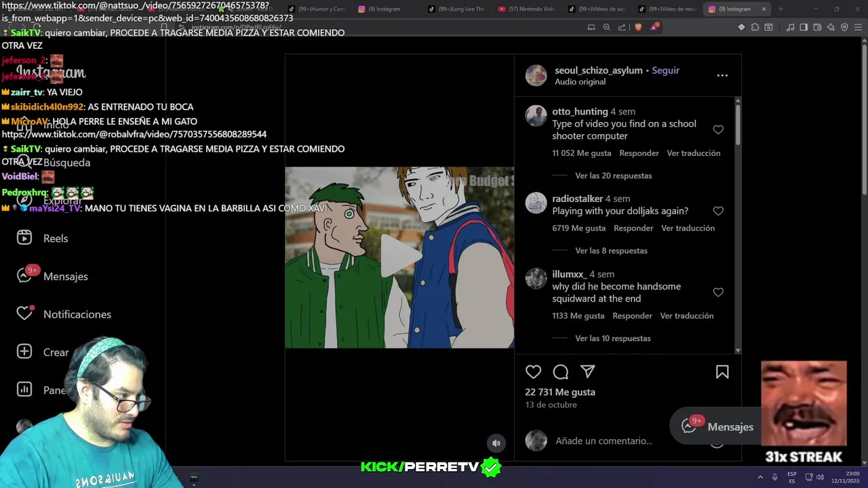The height and width of the screenshot is (488, 868).
Task: Toggle the browser sidebar panel icon
Action: coord(804,27)
